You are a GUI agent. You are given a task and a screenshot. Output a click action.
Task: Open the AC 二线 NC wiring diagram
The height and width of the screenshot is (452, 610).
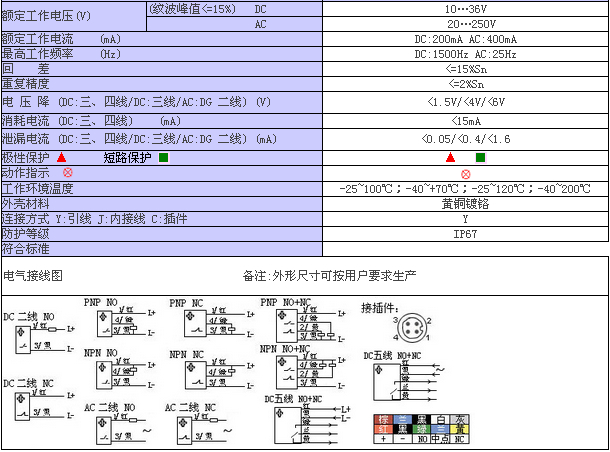(x=198, y=424)
